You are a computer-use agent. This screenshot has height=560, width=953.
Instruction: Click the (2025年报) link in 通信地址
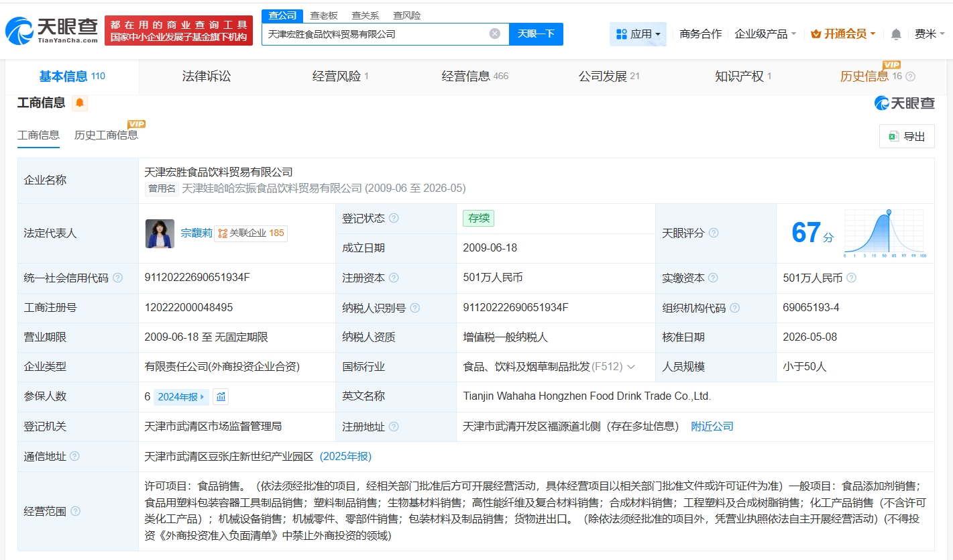pyautogui.click(x=345, y=457)
